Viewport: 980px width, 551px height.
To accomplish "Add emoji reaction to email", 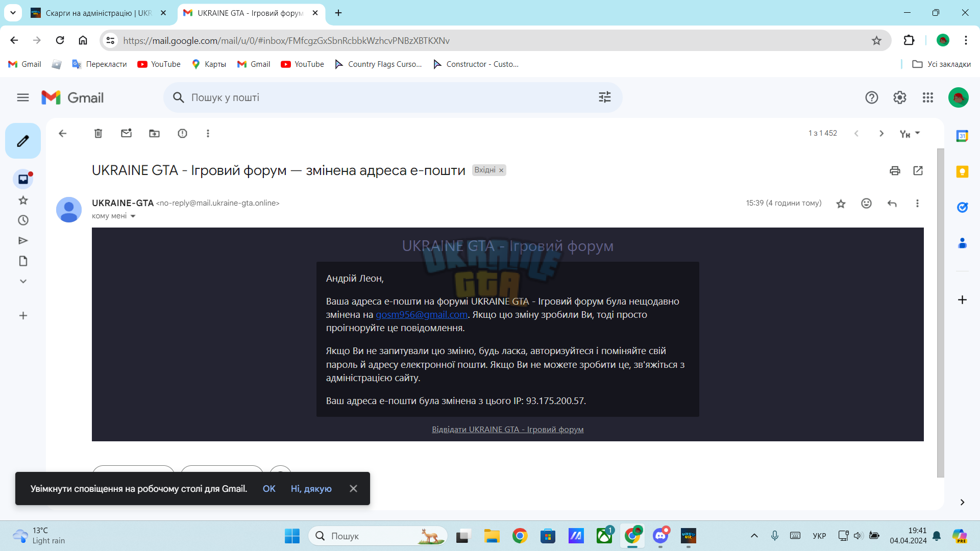I will pos(867,204).
